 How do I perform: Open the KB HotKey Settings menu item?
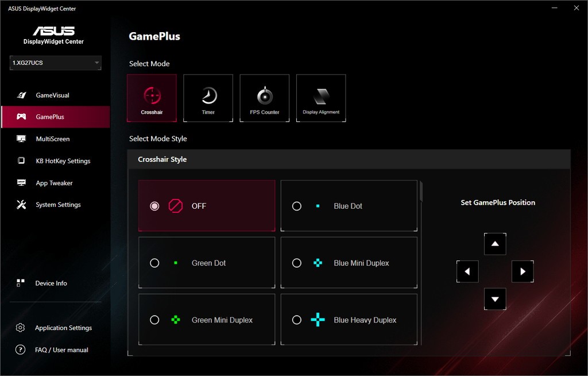point(56,161)
